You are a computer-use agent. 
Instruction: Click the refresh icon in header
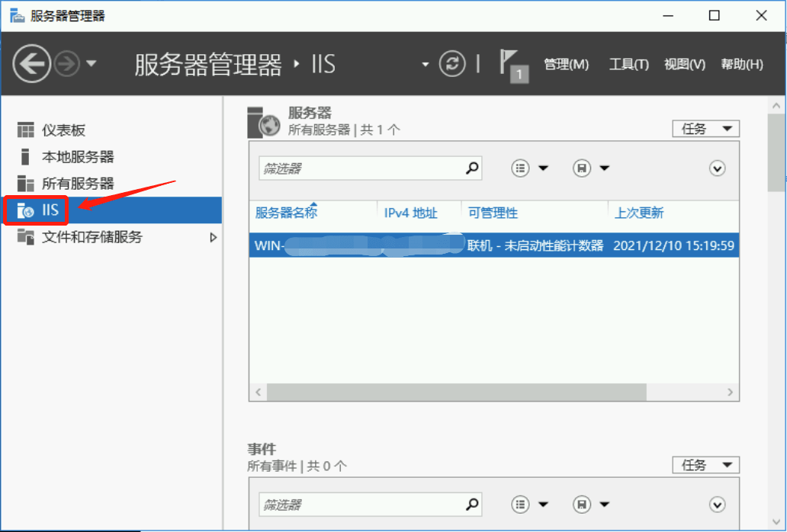452,64
